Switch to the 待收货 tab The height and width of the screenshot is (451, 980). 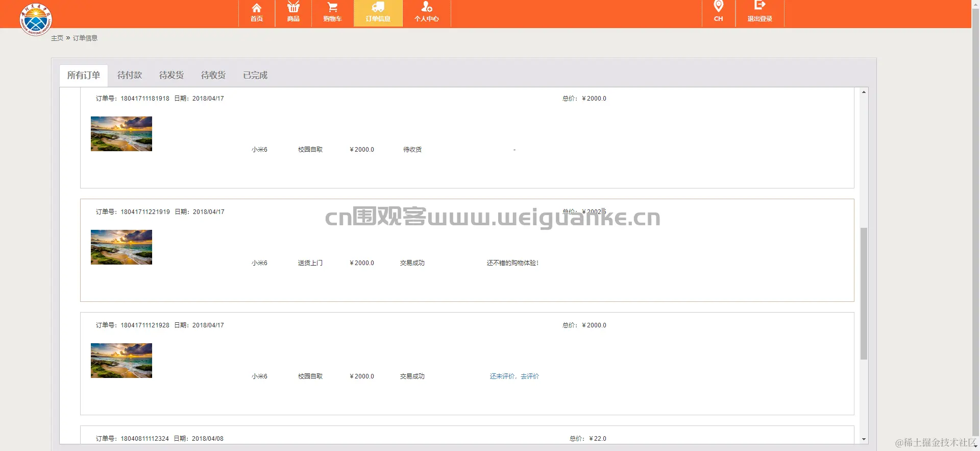point(213,76)
